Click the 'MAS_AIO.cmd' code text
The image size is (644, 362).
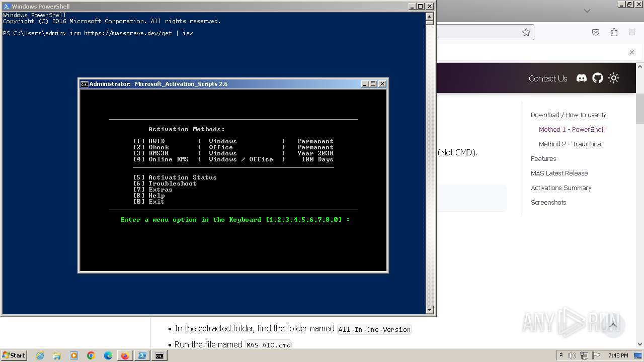(x=268, y=345)
